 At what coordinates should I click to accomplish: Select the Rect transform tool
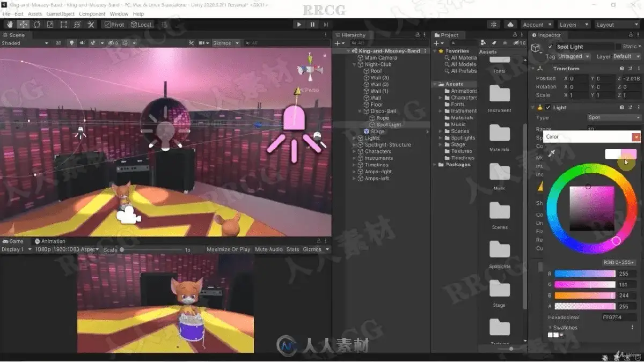(x=64, y=25)
